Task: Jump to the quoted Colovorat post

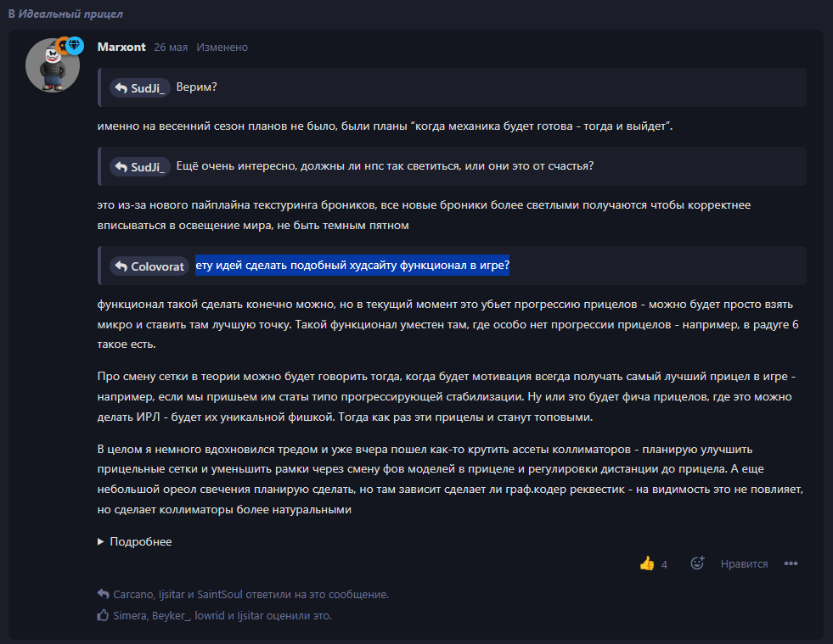Action: tap(149, 266)
